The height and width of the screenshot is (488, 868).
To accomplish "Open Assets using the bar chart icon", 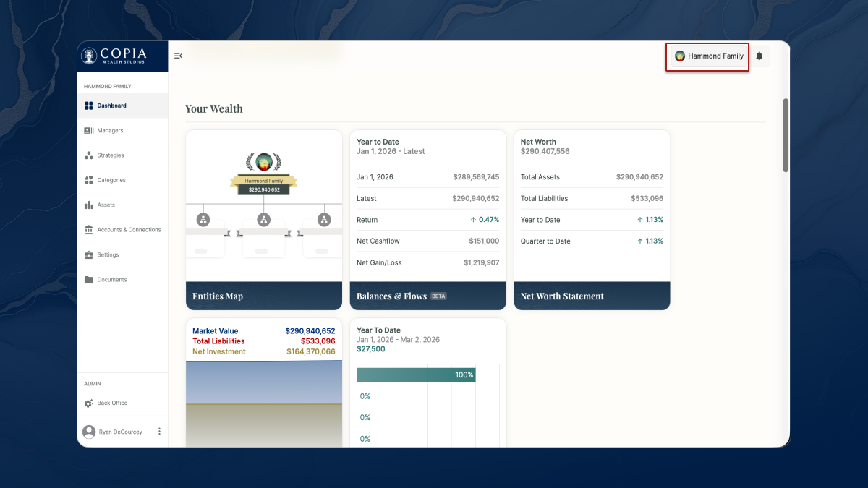I will (88, 205).
